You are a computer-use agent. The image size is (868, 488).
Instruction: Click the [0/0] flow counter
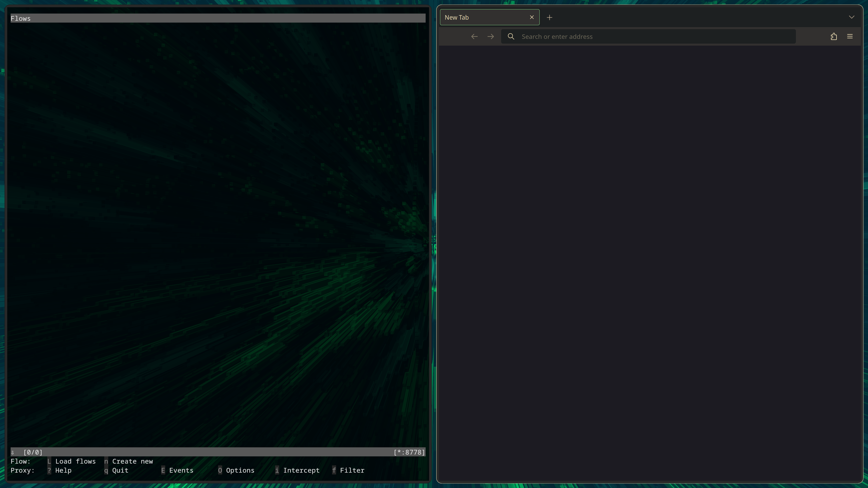[33, 452]
